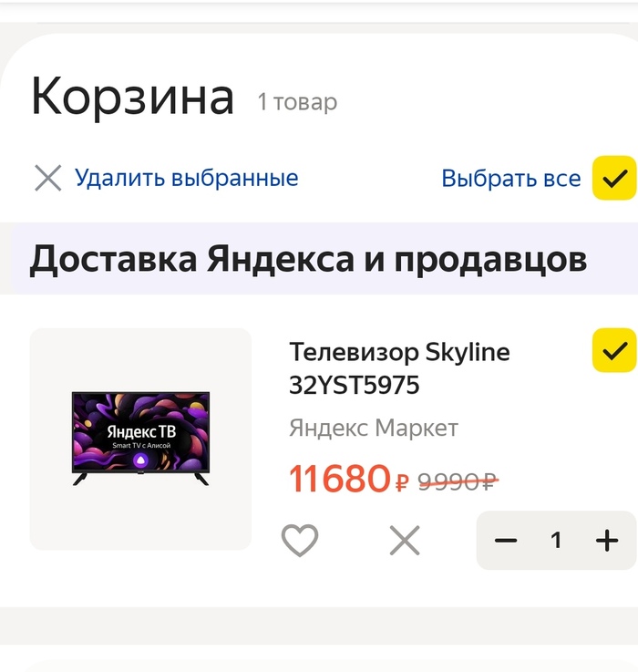Decrease quantity with the minus button
Image resolution: width=638 pixels, height=672 pixels.
point(506,541)
